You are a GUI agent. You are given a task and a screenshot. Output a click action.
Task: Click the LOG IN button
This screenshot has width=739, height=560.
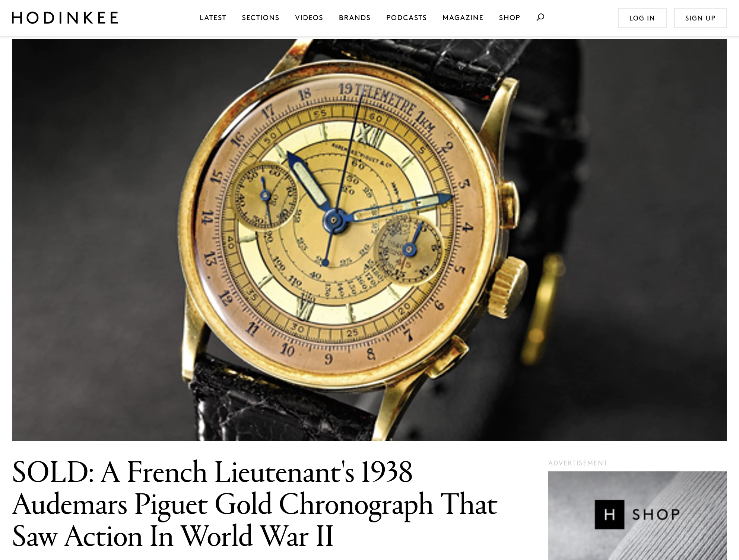[x=642, y=18]
